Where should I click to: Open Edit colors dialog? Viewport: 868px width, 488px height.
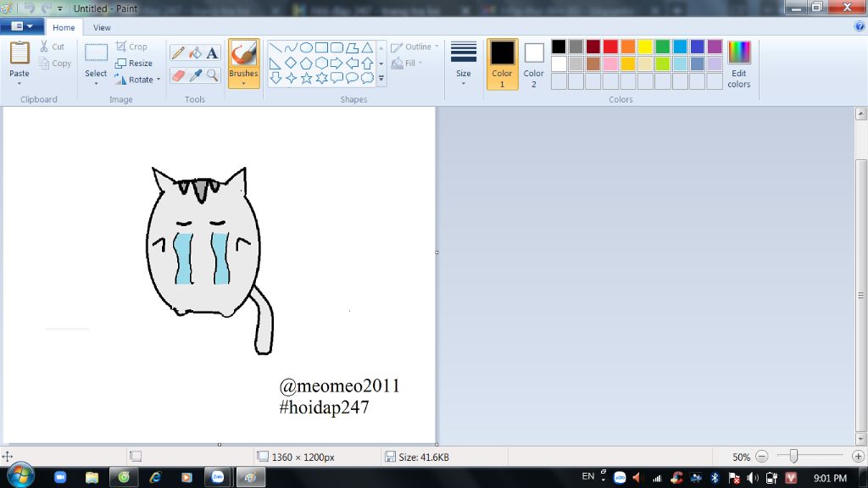tap(739, 64)
